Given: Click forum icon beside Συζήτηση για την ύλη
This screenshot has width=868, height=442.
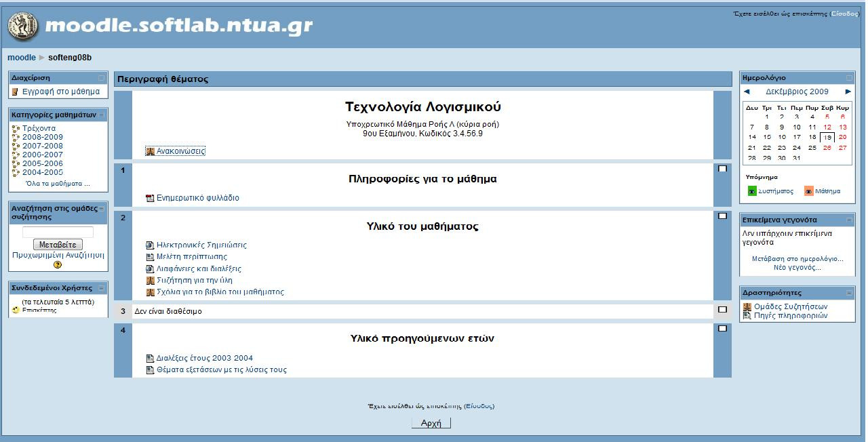Looking at the screenshot, I should (151, 281).
